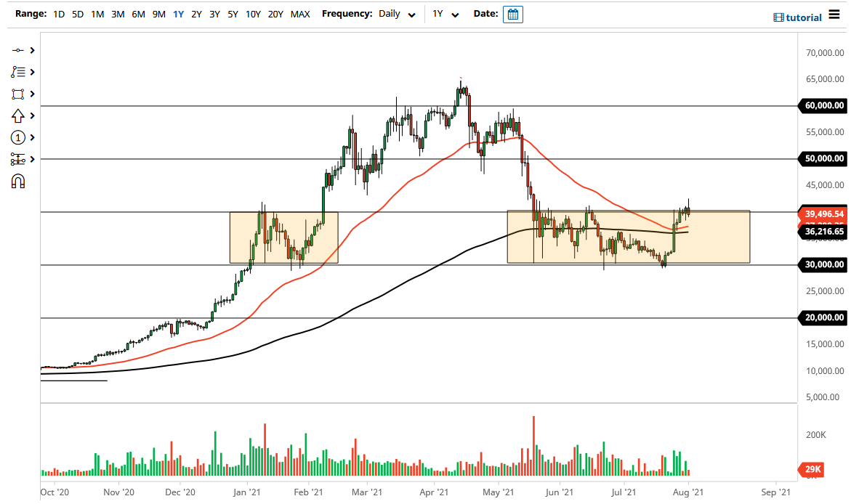
Task: Set range to 1D
Action: [x=59, y=14]
